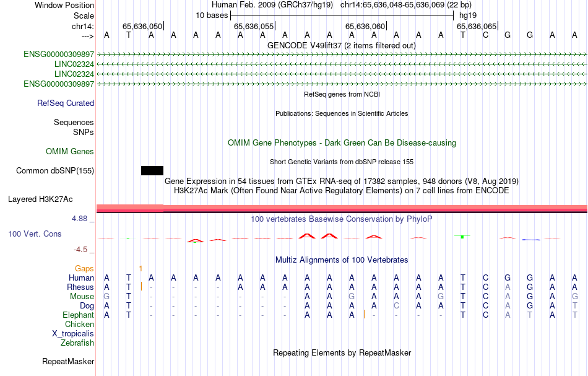Click the orange Gaps row label

tap(84, 269)
